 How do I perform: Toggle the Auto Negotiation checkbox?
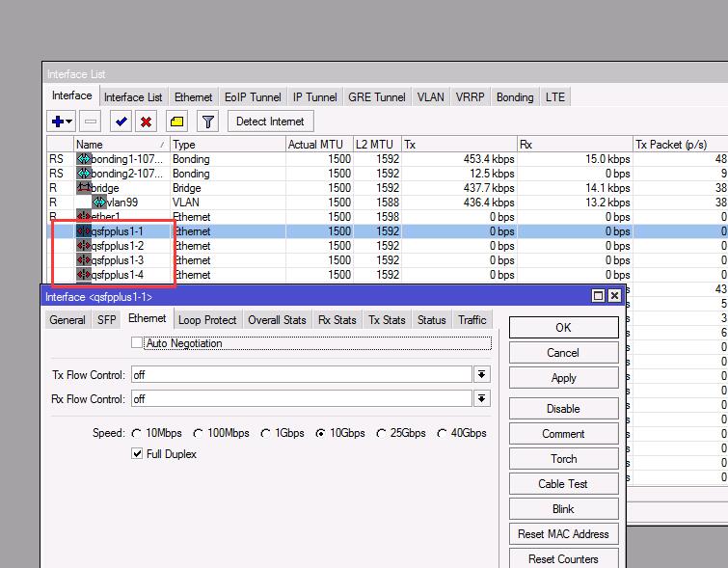137,342
